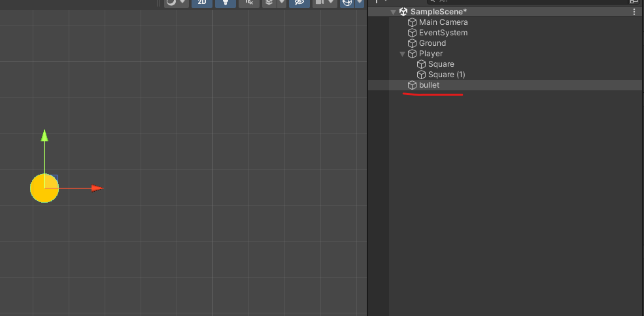Viewport: 644px width, 316px height.
Task: Toggle scene lighting with the light bulb button
Action: (226, 3)
